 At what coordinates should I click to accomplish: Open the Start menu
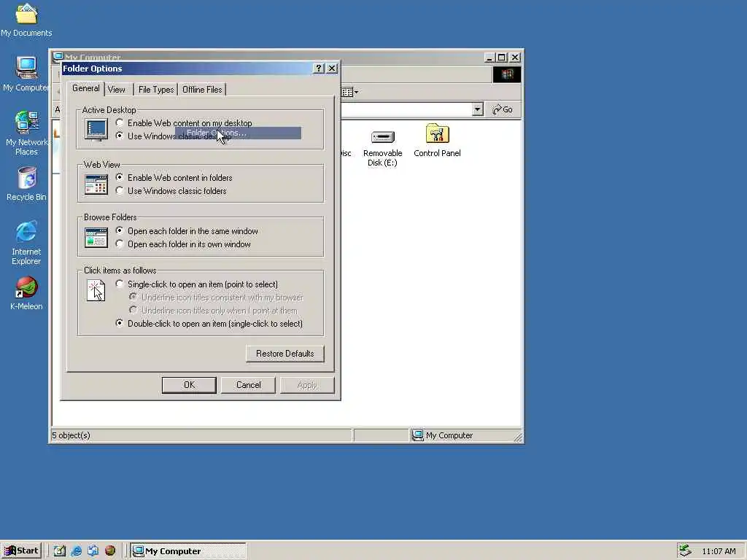[x=21, y=551]
